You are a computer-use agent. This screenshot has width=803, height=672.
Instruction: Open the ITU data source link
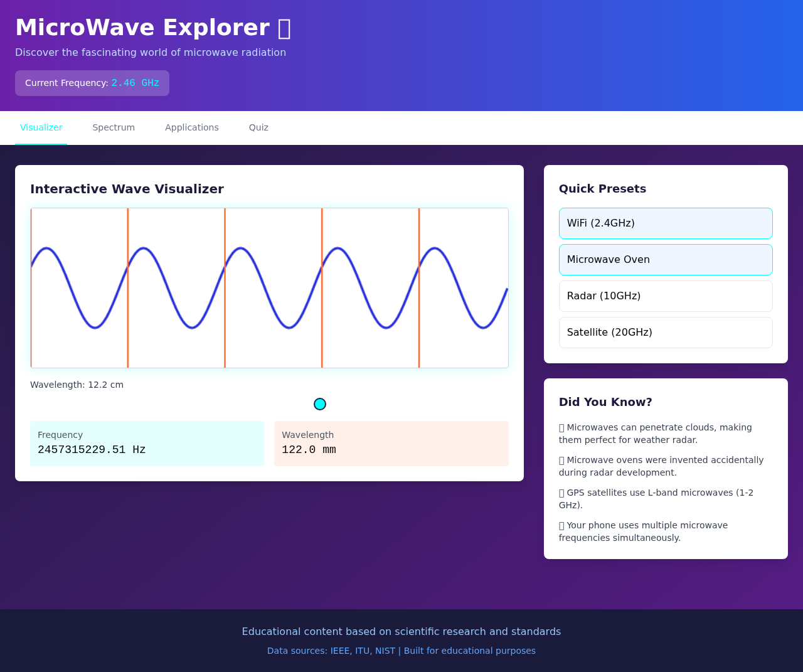tap(363, 651)
